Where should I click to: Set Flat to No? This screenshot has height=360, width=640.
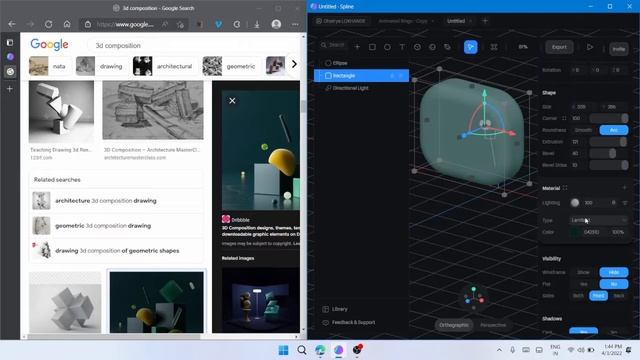coord(613,284)
